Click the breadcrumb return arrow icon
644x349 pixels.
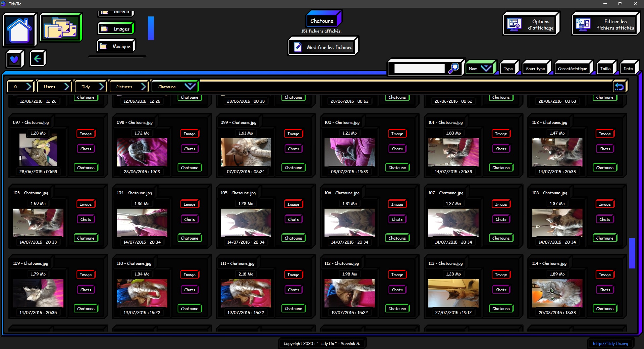tap(619, 87)
